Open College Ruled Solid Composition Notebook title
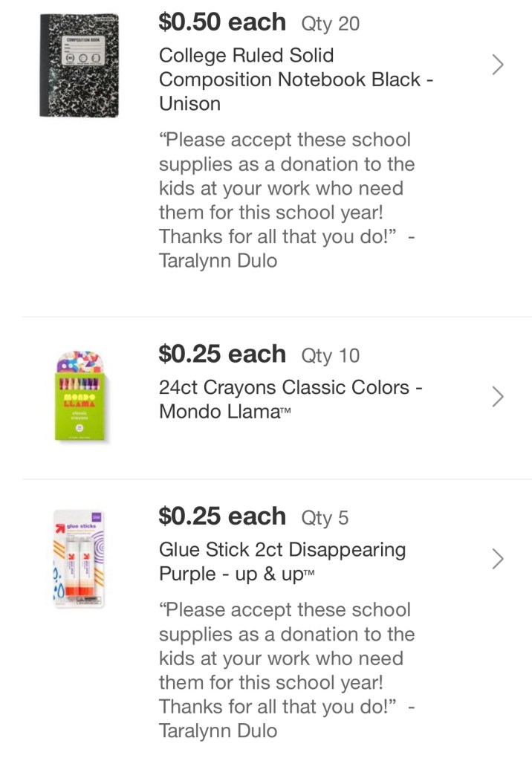 pos(296,79)
